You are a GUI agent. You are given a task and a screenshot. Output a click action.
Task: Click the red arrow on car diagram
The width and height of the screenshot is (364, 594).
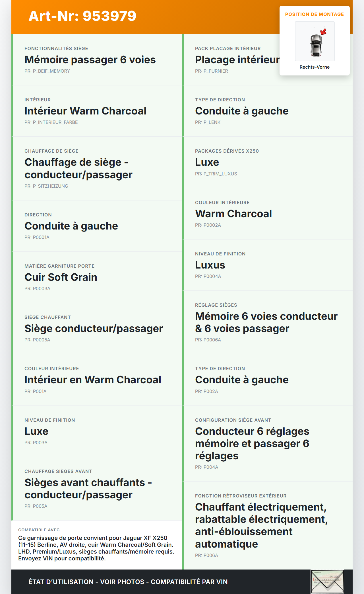click(x=323, y=31)
